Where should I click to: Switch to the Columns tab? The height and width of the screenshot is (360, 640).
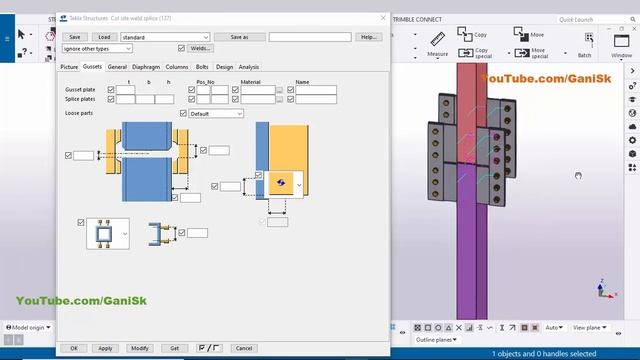coord(177,67)
